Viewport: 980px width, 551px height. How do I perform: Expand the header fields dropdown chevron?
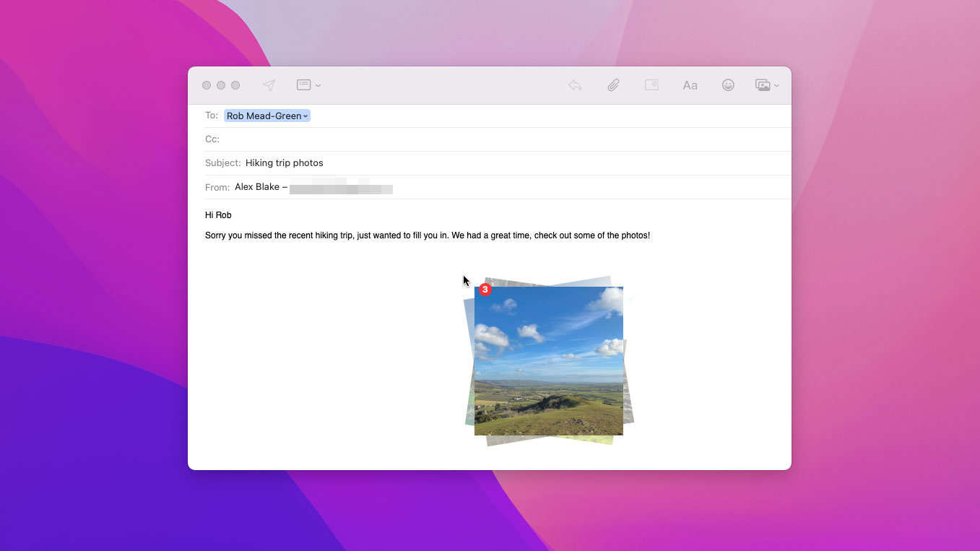coord(318,85)
